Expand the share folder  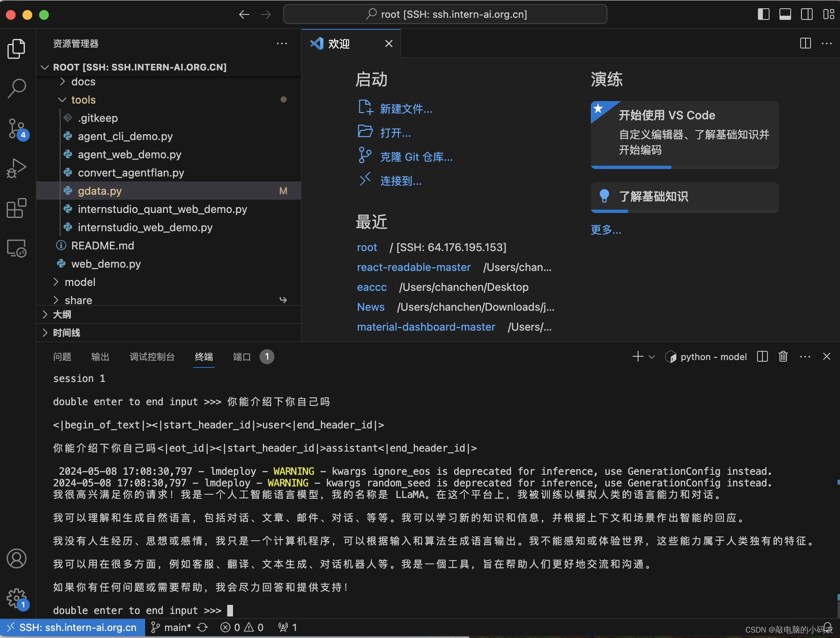(x=168, y=300)
